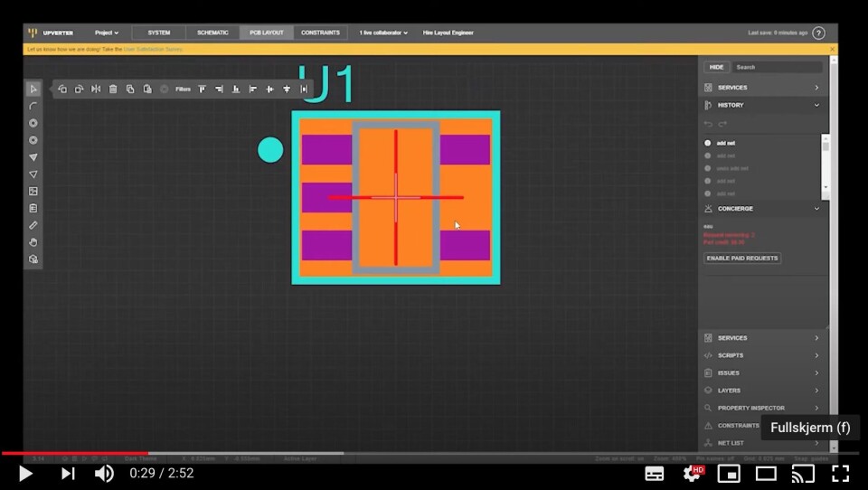Open the Project dropdown menu
The height and width of the screenshot is (490, 868).
(x=107, y=33)
